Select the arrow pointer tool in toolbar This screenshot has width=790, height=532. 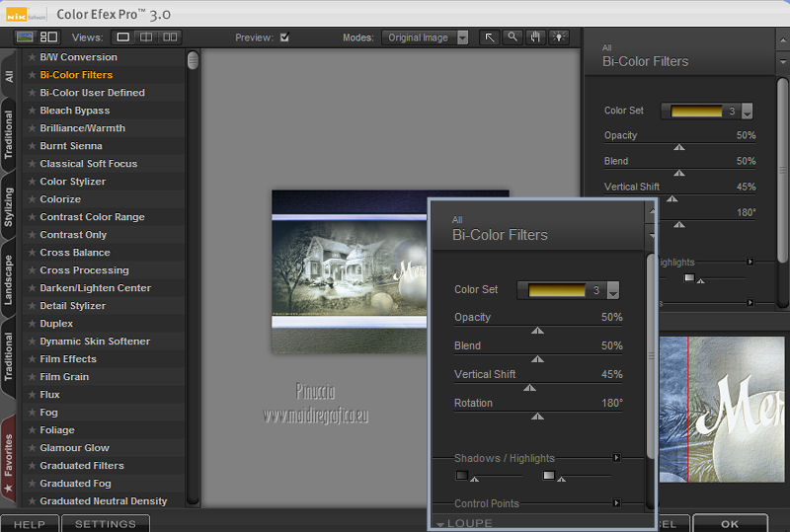[x=490, y=38]
